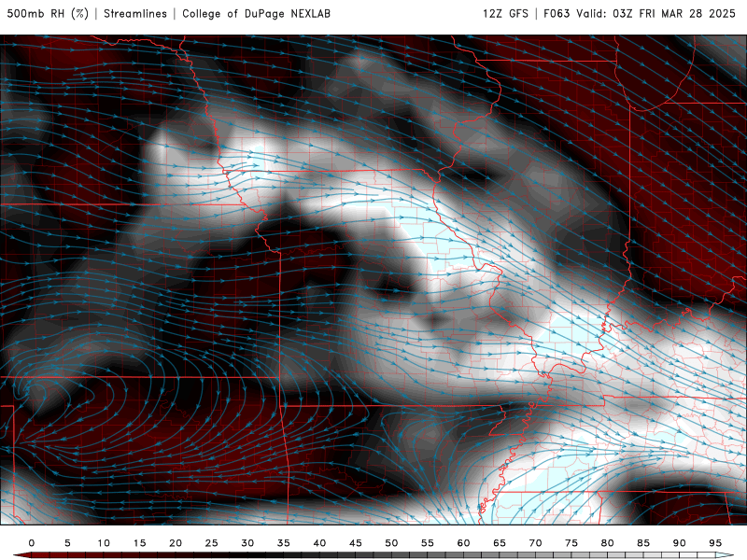Screen dimensions: 747x560
Task: Click the "45" colorbar scale label
Action: (x=356, y=543)
